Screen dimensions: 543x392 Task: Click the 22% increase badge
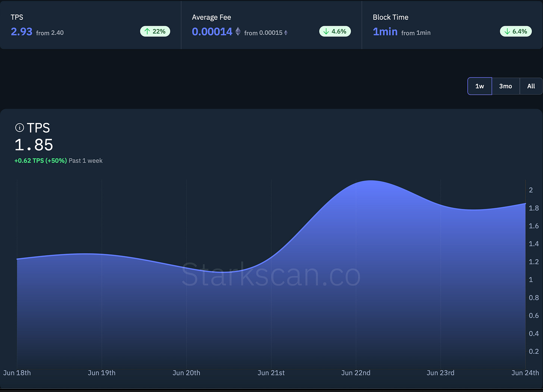tap(155, 31)
